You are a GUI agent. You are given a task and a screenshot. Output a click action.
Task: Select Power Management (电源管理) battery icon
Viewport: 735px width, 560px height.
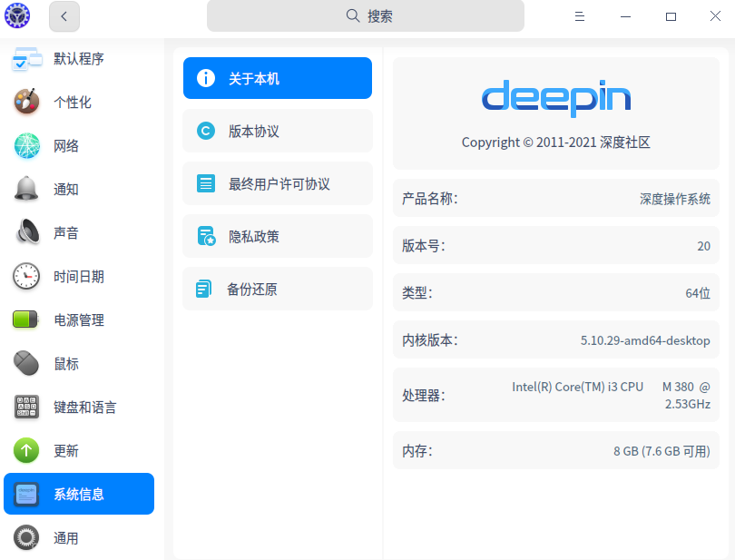(x=26, y=319)
